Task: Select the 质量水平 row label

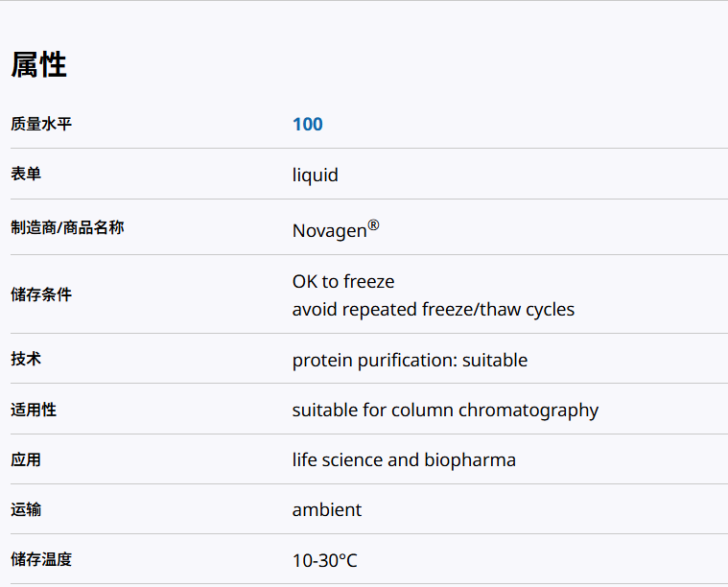Action: (x=41, y=124)
